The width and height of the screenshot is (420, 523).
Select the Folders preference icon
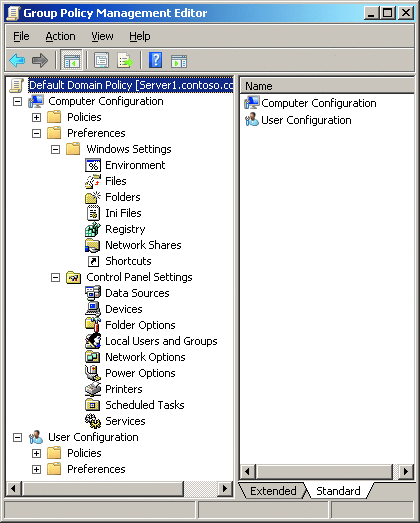(x=93, y=197)
